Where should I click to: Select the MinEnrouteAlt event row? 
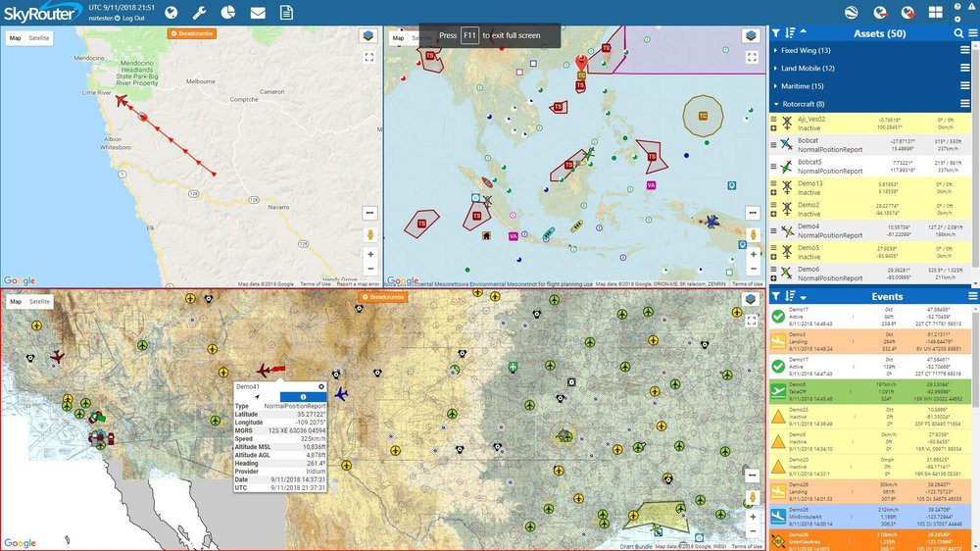(x=870, y=517)
